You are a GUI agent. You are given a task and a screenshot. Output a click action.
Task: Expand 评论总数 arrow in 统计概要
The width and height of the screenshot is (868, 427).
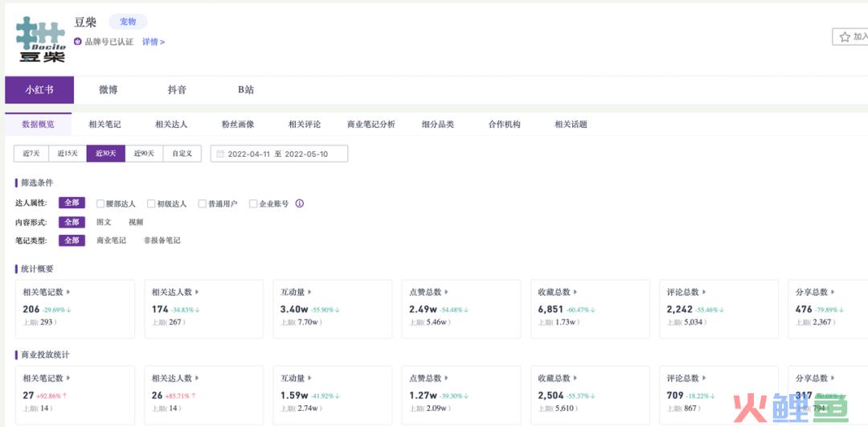click(705, 292)
